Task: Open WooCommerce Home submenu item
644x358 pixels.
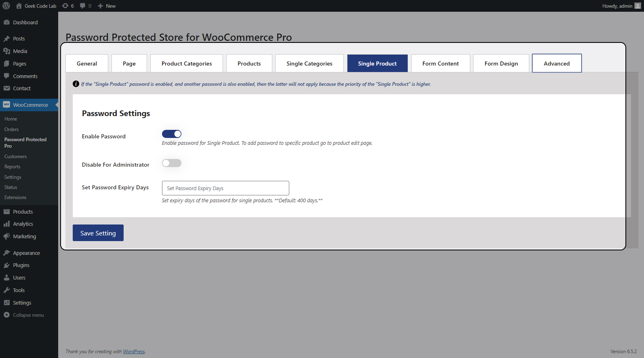Action: point(11,119)
